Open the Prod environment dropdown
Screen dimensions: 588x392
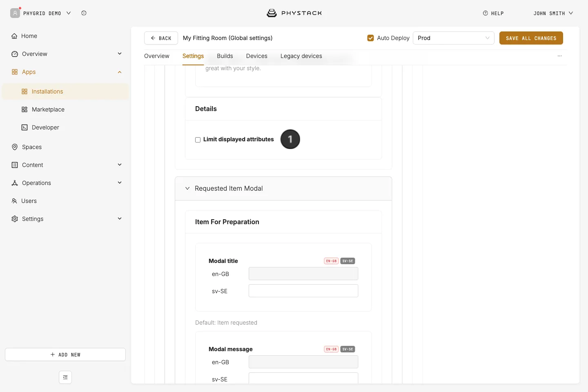(x=454, y=38)
